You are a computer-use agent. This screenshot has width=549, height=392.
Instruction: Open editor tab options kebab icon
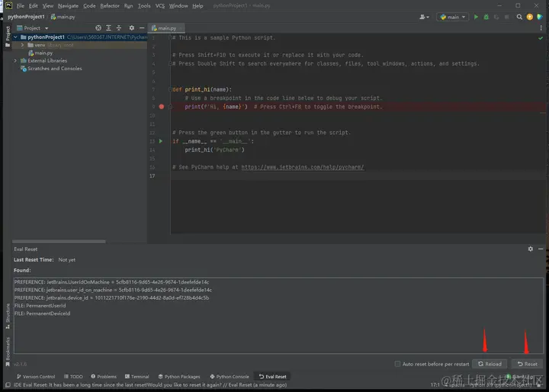click(541, 28)
